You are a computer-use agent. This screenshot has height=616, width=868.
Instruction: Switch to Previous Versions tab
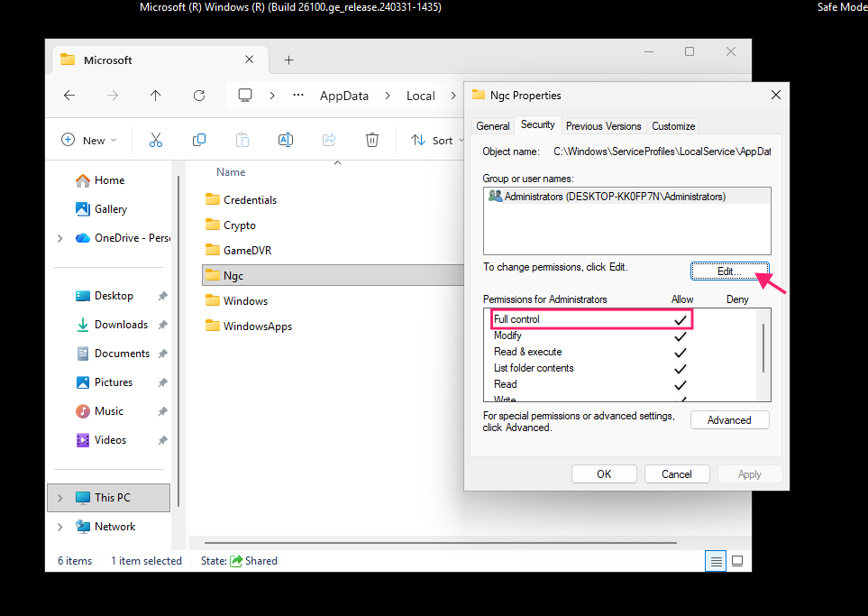[x=603, y=126]
